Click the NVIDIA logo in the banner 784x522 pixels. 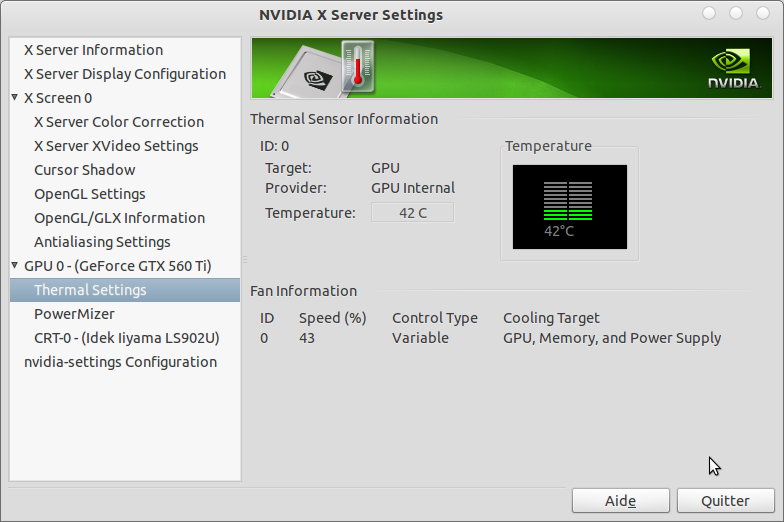pos(734,69)
